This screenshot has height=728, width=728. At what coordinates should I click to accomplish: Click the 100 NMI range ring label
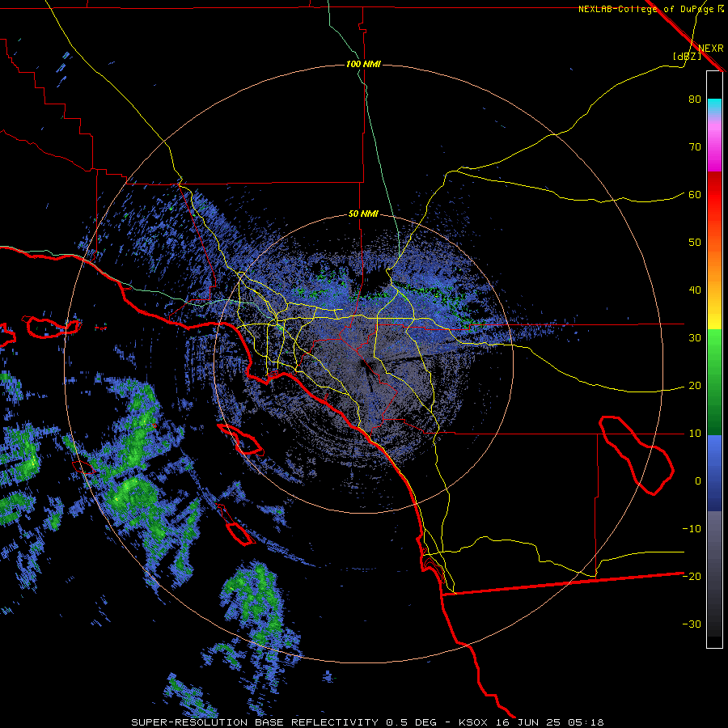363,64
